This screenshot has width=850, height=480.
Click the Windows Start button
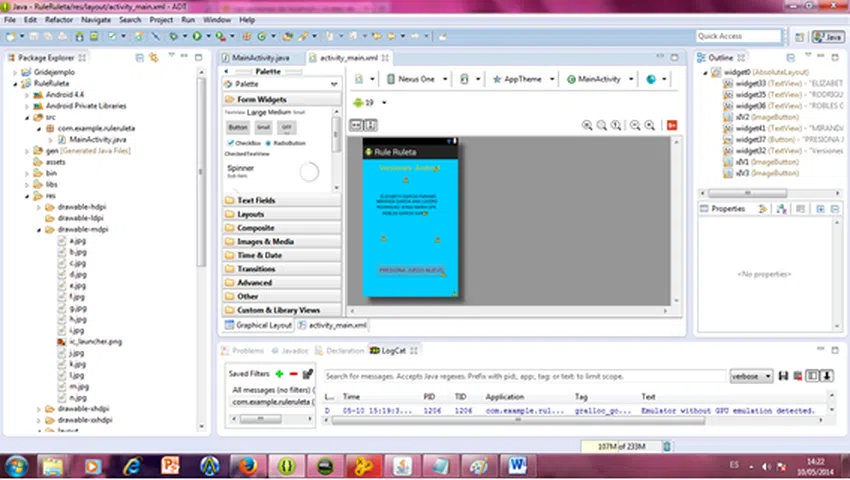16,466
